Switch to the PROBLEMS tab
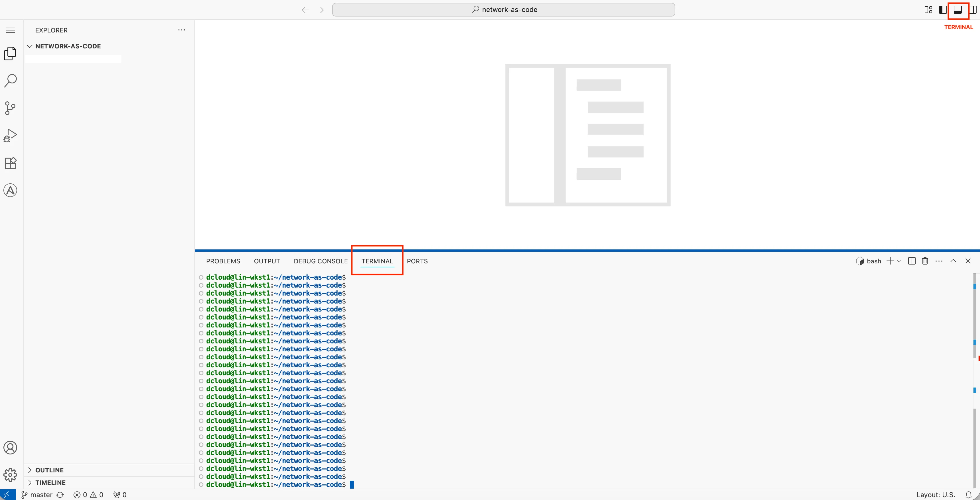The height and width of the screenshot is (500, 980). [x=223, y=261]
